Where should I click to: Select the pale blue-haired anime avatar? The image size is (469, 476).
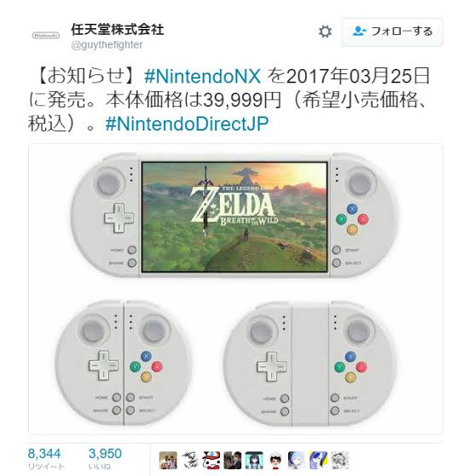297,460
